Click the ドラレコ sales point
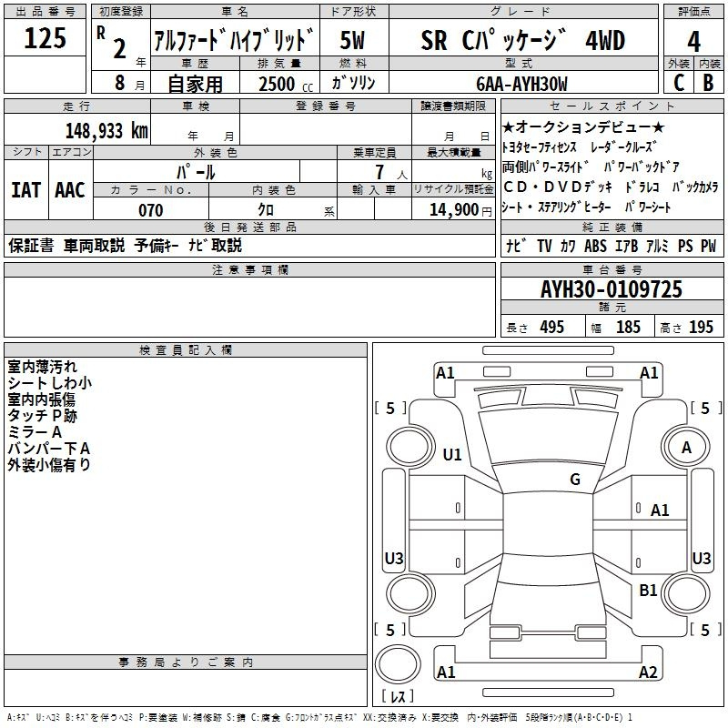 (x=642, y=187)
